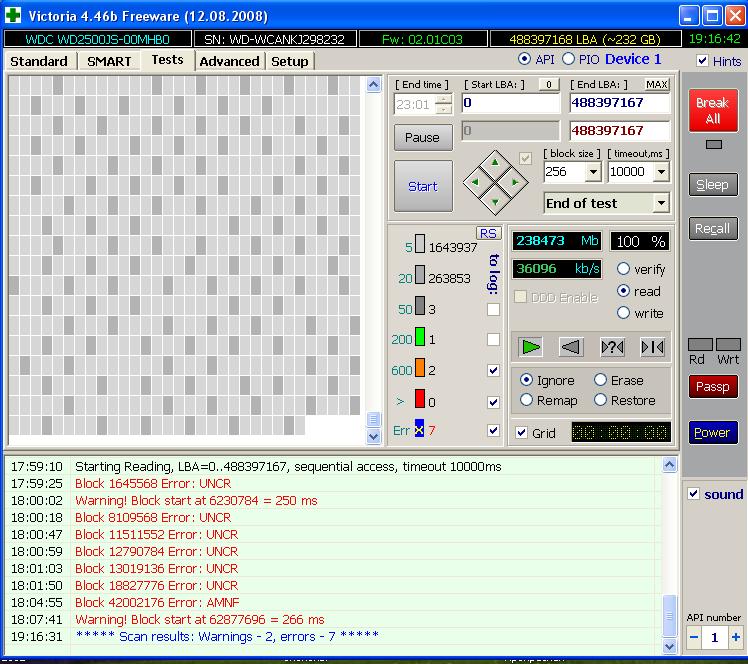This screenshot has width=748, height=664.
Task: Expand the timeout ms dropdown
Action: tap(661, 172)
